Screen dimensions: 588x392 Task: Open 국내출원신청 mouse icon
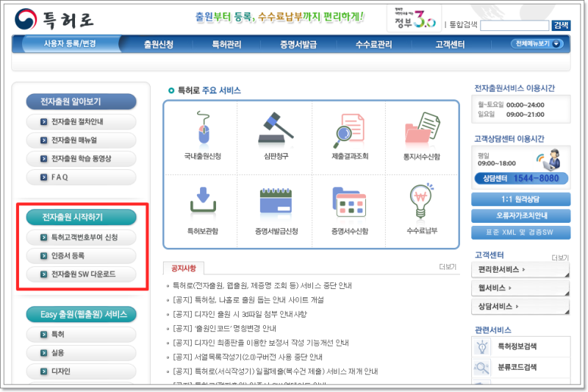tap(204, 128)
